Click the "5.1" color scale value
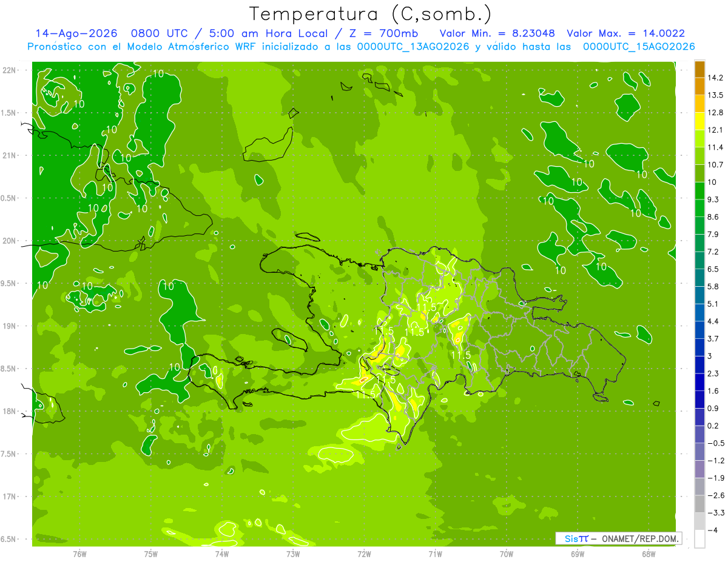This screenshot has height=562, width=728. click(x=713, y=304)
